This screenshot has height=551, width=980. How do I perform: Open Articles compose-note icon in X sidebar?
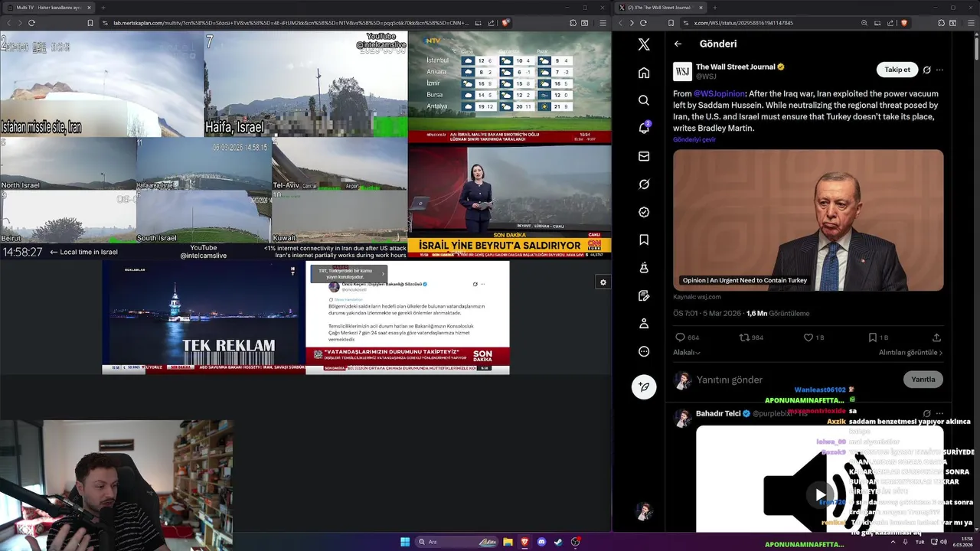point(644,295)
